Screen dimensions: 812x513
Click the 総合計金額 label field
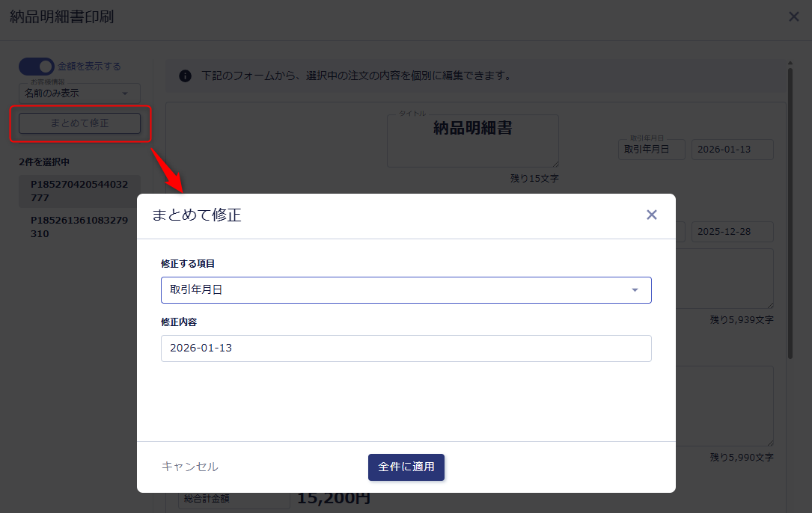pos(233,499)
